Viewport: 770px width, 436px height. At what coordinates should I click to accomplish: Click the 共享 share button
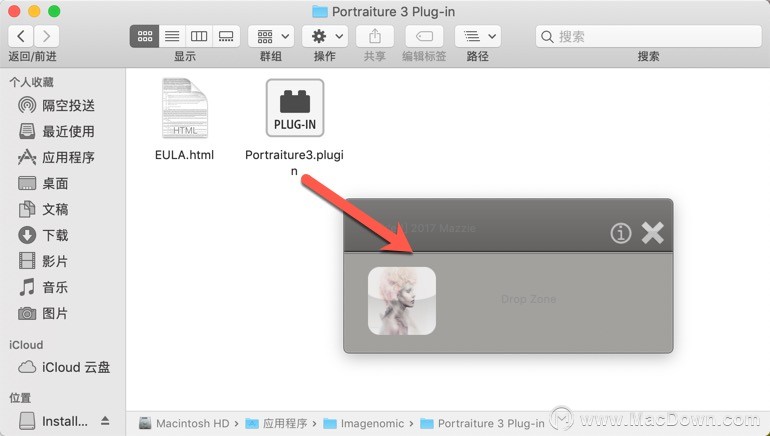(x=375, y=36)
